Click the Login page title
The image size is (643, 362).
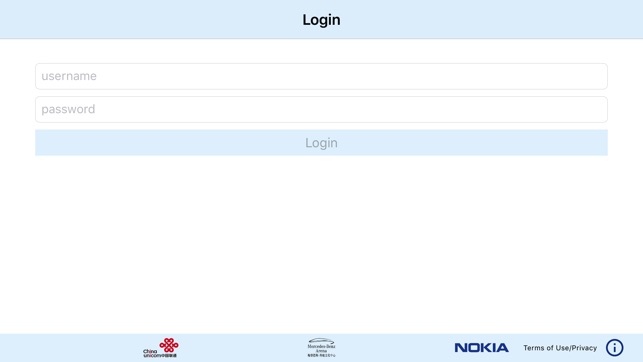321,20
